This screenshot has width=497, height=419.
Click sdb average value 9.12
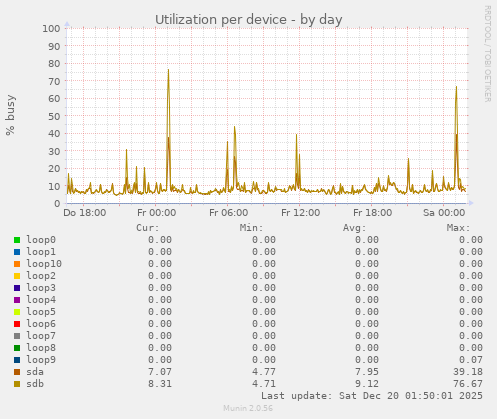[367, 384]
